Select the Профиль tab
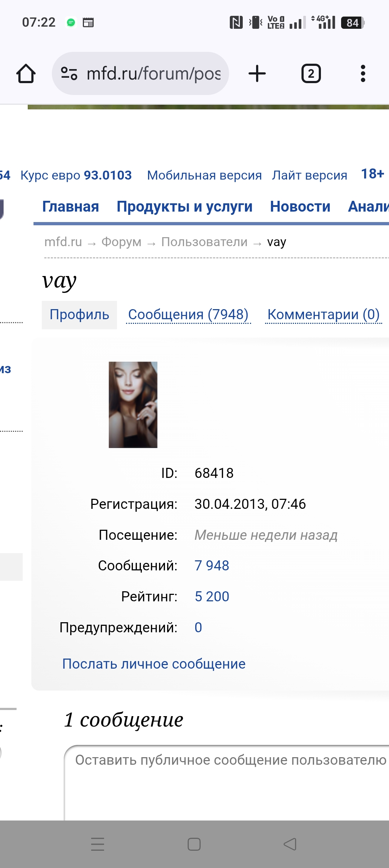Screen dimensions: 389x868 pos(79,315)
